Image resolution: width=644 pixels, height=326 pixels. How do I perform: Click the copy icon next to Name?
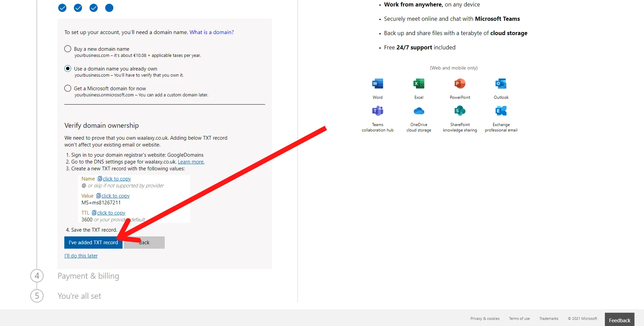coord(100,178)
